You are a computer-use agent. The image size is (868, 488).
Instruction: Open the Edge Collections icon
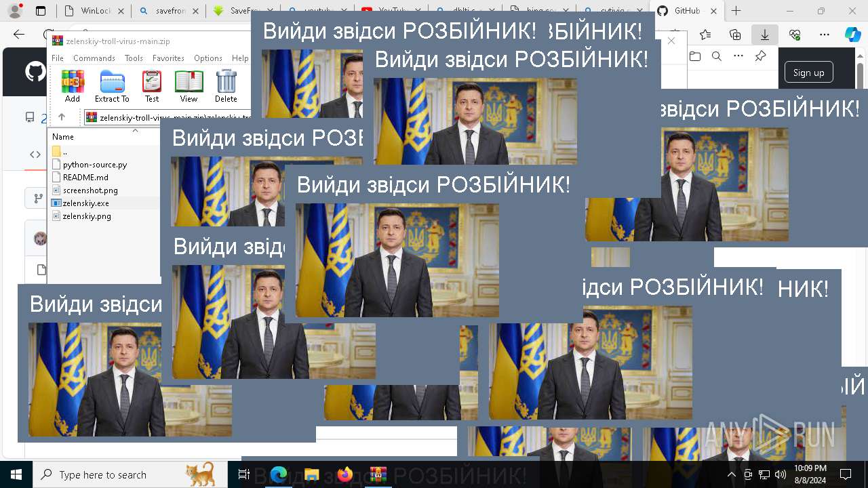coord(735,35)
